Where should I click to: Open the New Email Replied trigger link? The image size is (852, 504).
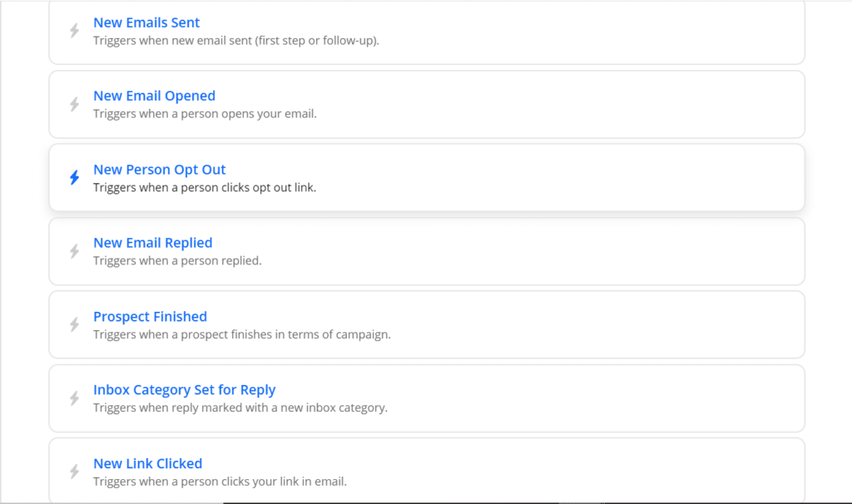(152, 243)
